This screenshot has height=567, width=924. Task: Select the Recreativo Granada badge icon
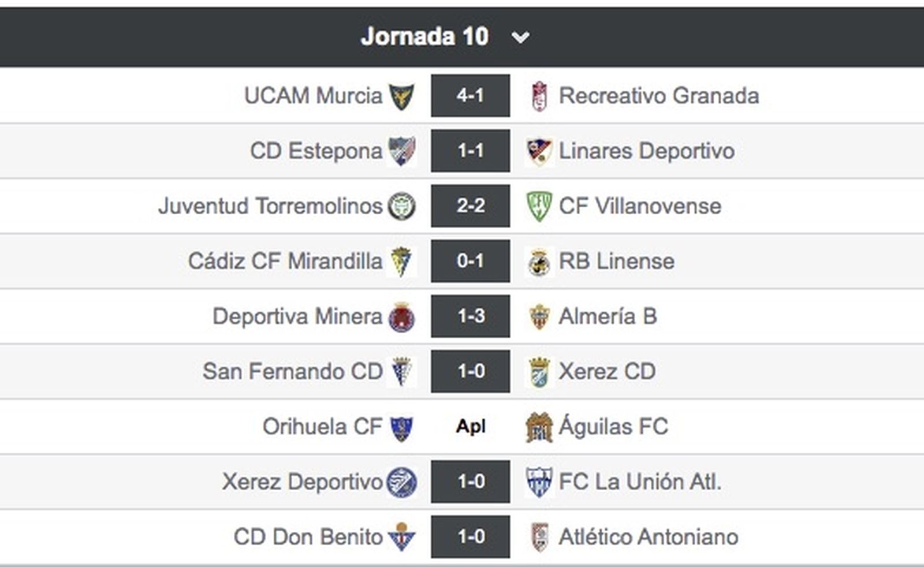coord(537,95)
